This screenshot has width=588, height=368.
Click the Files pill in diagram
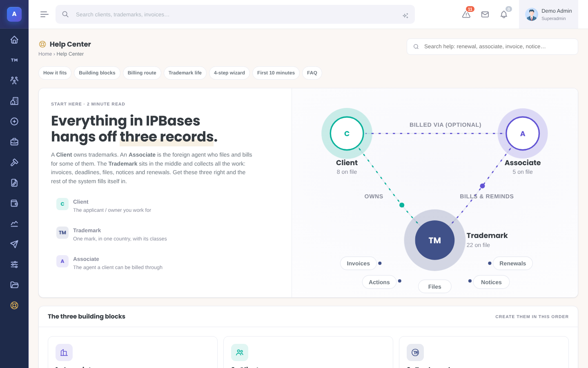point(435,287)
